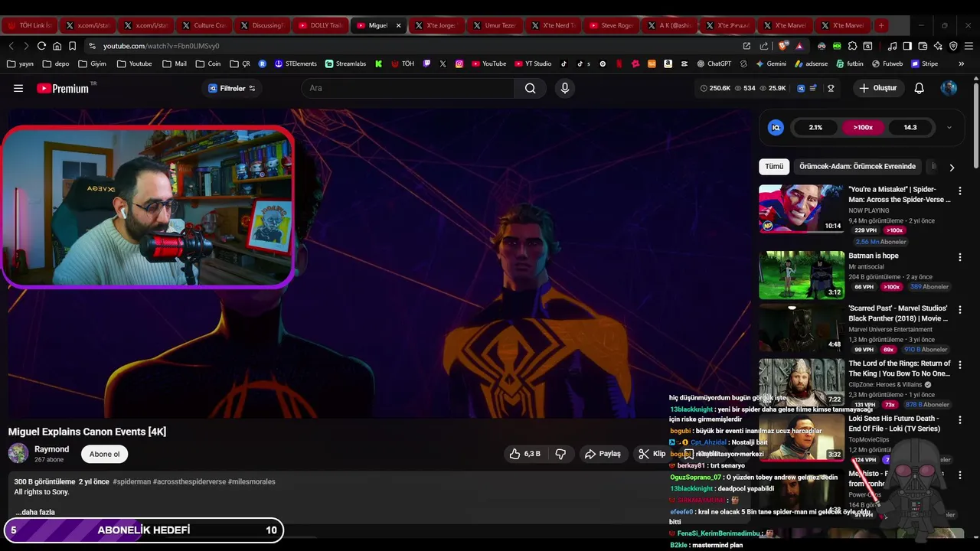The height and width of the screenshot is (551, 980).
Task: Switch to the DOLLY Trailer tab
Action: tap(321, 25)
